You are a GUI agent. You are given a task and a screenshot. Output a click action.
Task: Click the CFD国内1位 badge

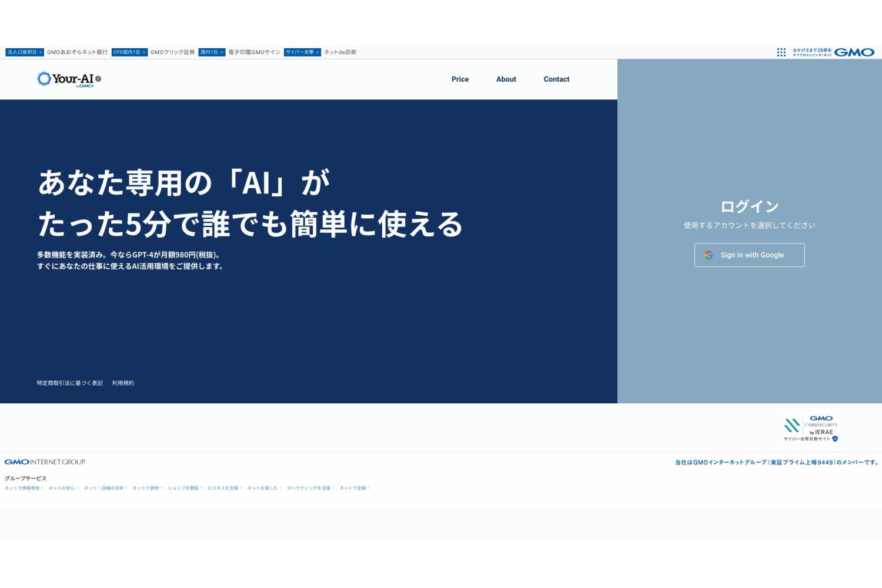coord(129,52)
